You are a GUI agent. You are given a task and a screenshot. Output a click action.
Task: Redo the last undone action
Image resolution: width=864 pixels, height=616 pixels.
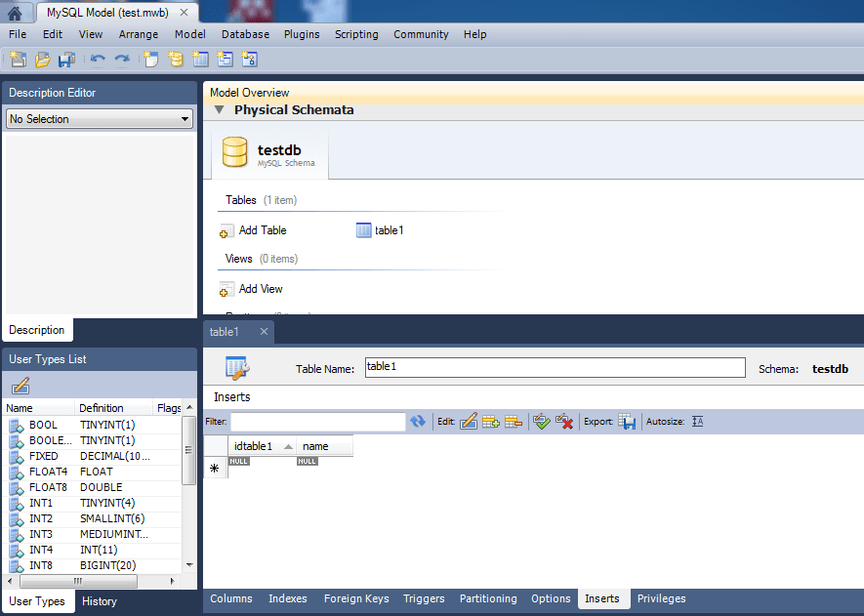coord(122,59)
